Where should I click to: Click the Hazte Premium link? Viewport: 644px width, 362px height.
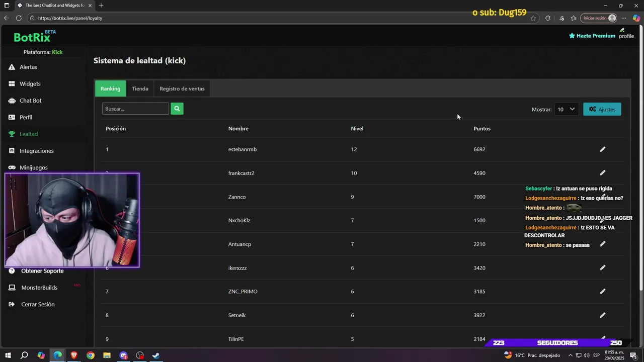tap(592, 36)
